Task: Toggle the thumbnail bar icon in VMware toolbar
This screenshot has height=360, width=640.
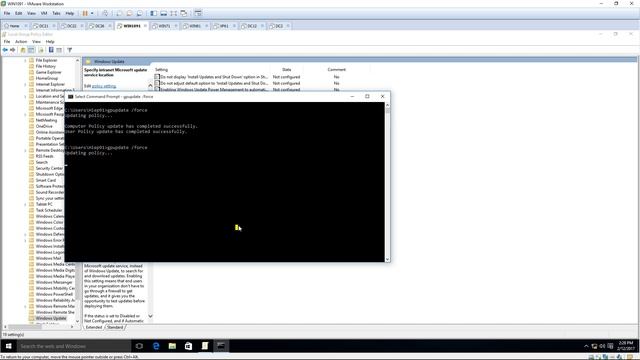Action: pos(164,13)
